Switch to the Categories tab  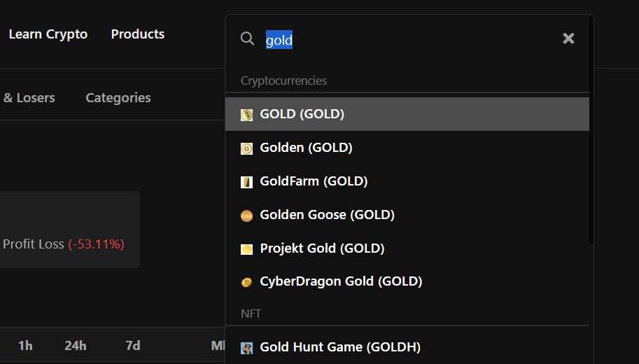pos(118,98)
